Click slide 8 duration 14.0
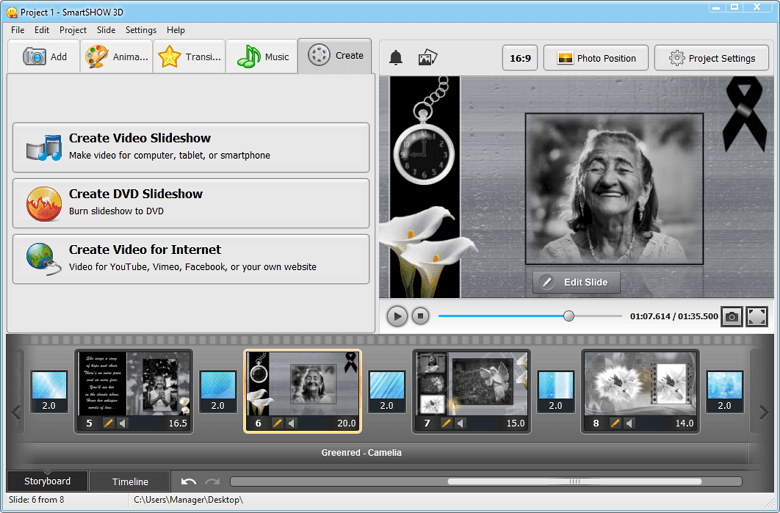This screenshot has height=513, width=780. point(684,423)
